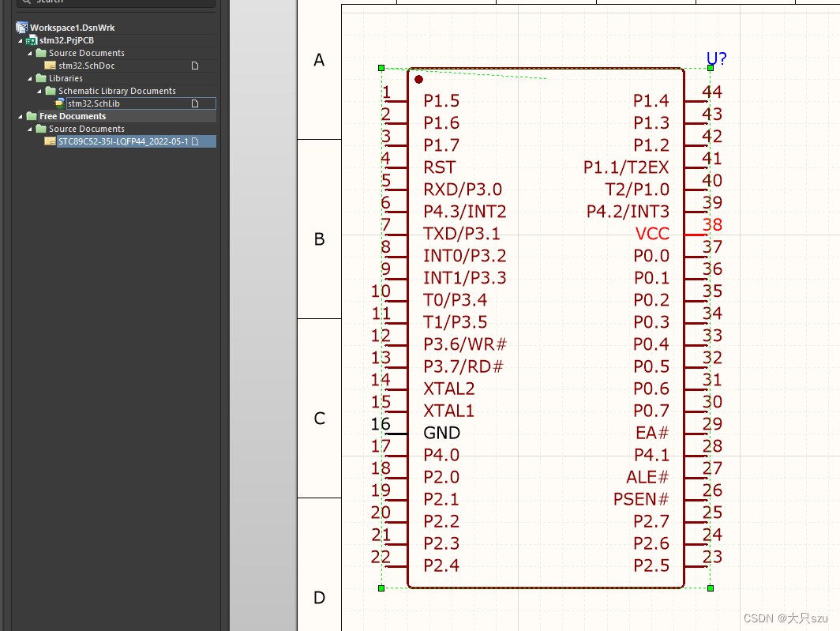The height and width of the screenshot is (631, 840).
Task: Click the P2.4 pin label
Action: click(441, 565)
